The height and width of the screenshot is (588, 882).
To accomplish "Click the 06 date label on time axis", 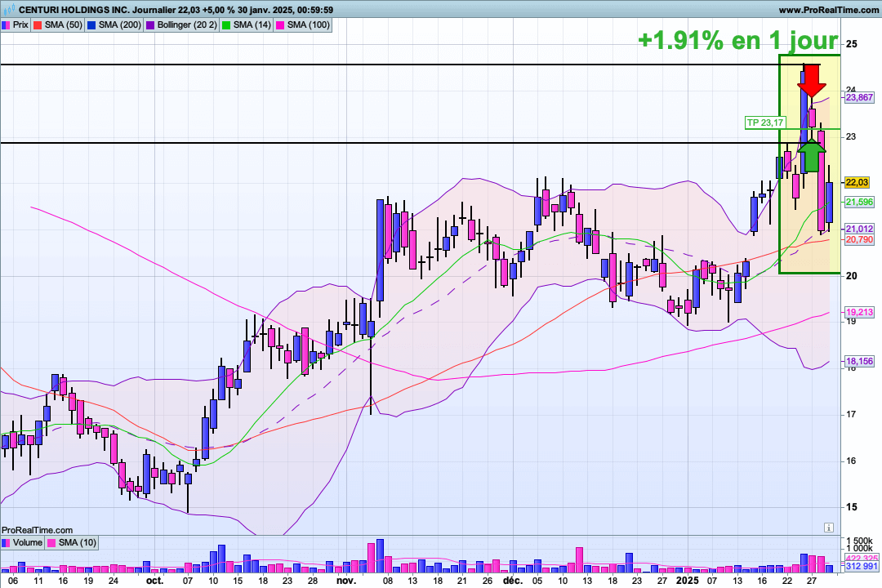I will pyautogui.click(x=12, y=581).
